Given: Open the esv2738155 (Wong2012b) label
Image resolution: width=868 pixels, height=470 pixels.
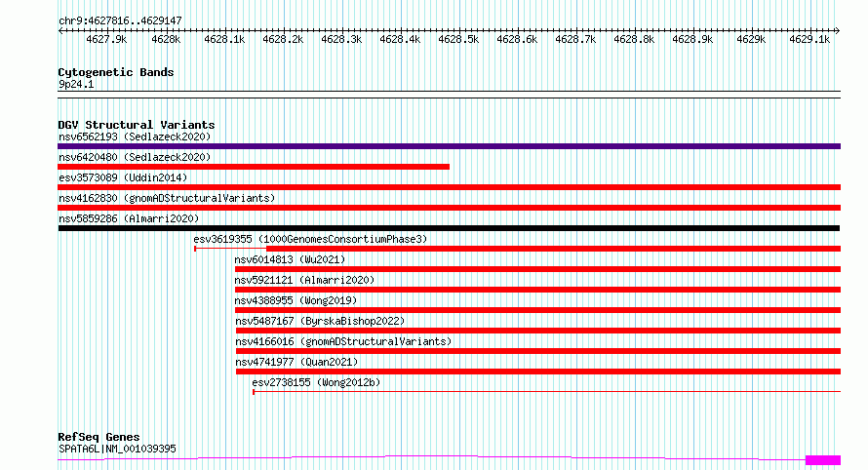Looking at the screenshot, I should point(316,382).
